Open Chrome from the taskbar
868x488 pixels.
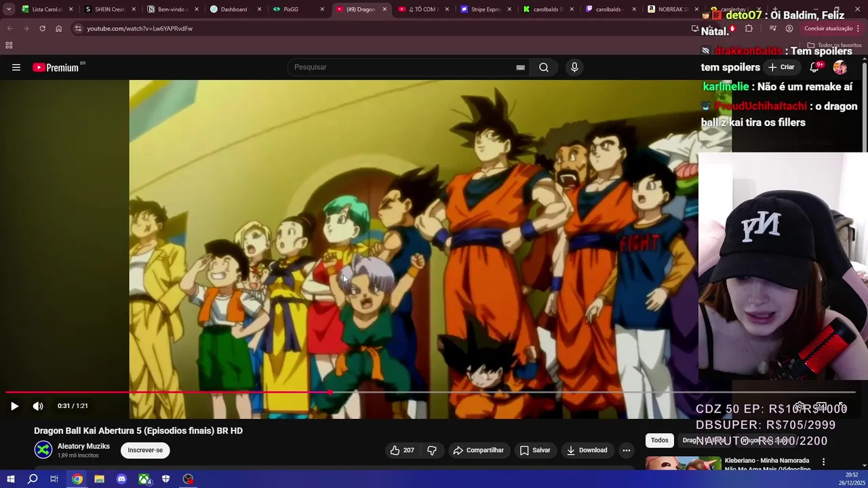coord(77,479)
